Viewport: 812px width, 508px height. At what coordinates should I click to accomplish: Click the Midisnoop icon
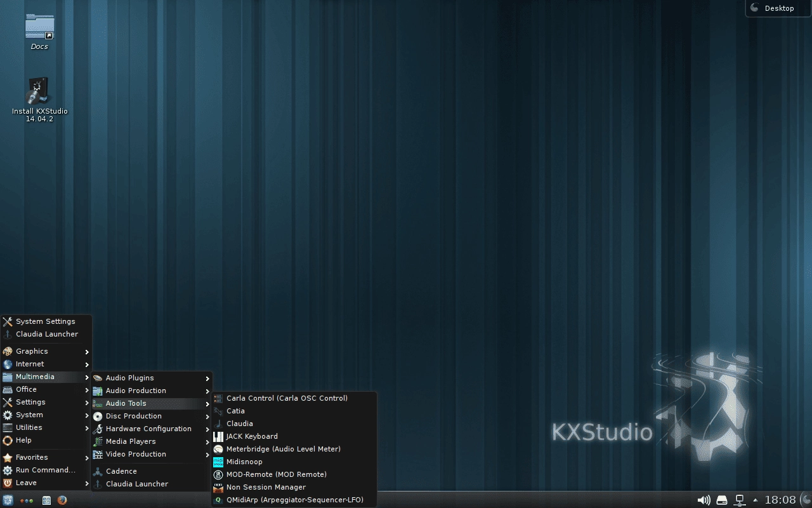218,462
